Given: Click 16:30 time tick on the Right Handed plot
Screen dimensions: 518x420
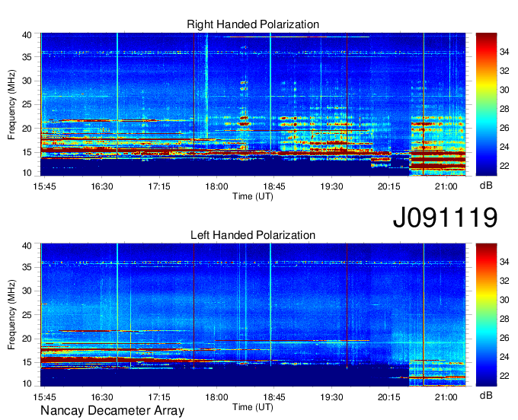Looking at the screenshot, I should coord(102,186).
